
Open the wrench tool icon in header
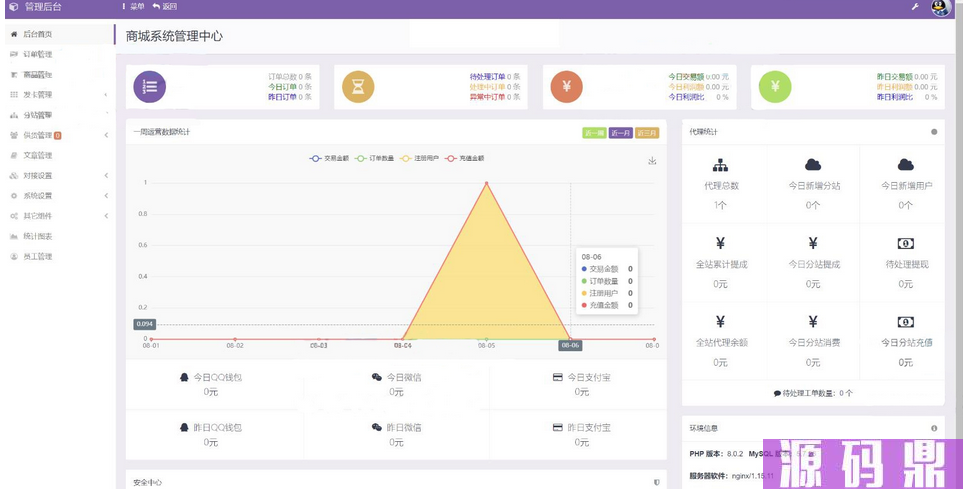(x=915, y=7)
